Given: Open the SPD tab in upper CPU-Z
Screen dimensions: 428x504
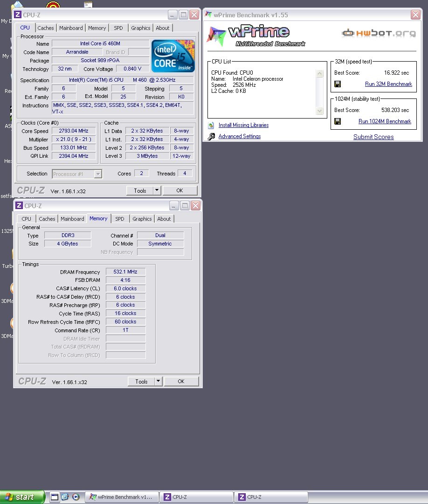Looking at the screenshot, I should [x=118, y=28].
